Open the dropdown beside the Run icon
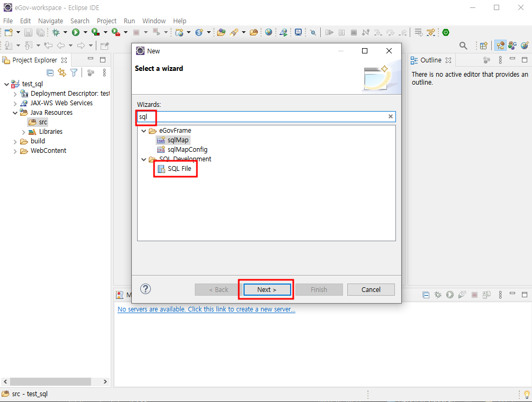 (x=85, y=33)
